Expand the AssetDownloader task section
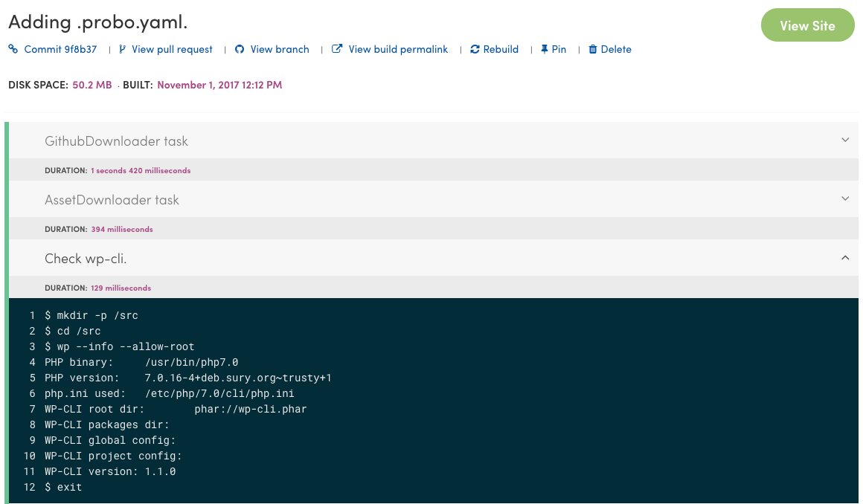Image resolution: width=863 pixels, height=504 pixels. point(845,198)
